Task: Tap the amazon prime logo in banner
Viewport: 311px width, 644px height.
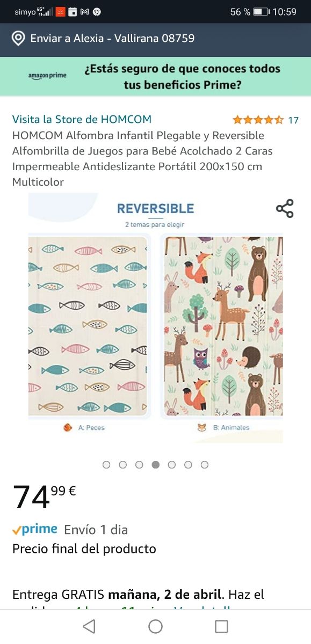Action: pyautogui.click(x=47, y=76)
